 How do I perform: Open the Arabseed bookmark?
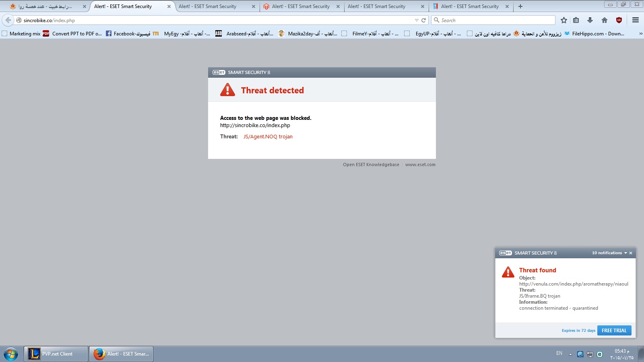[x=244, y=34]
